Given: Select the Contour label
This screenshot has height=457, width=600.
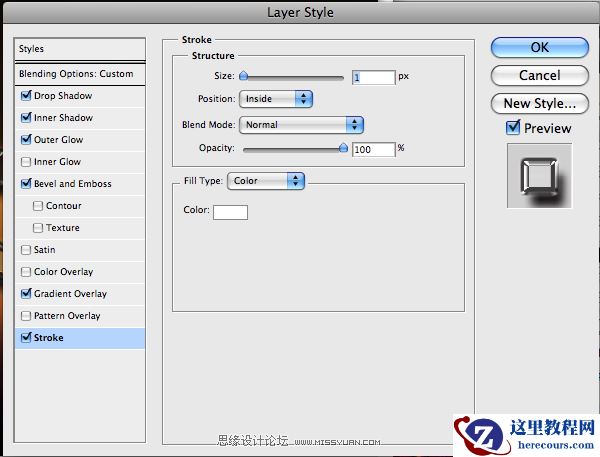Looking at the screenshot, I should (64, 206).
